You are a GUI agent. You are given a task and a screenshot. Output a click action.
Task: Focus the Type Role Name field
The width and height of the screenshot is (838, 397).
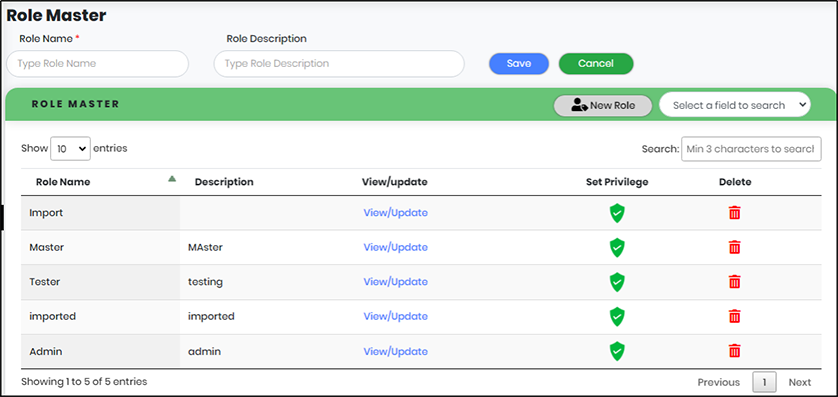(x=97, y=64)
